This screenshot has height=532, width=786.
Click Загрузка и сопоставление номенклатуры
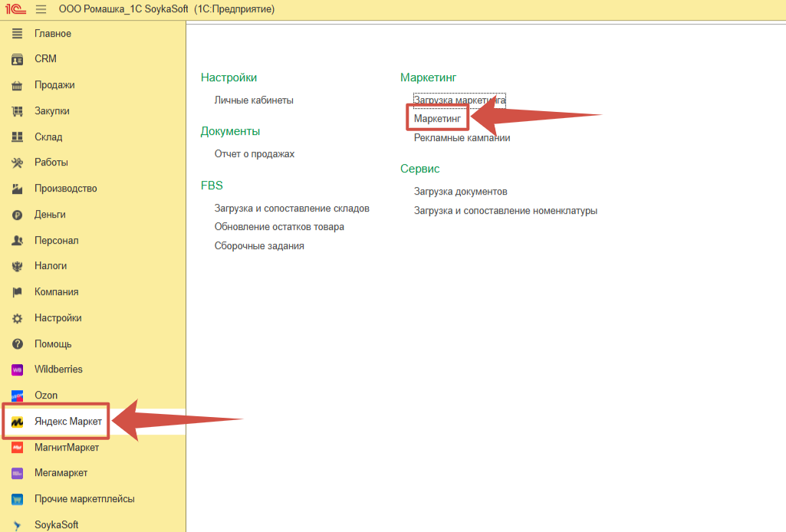505,211
